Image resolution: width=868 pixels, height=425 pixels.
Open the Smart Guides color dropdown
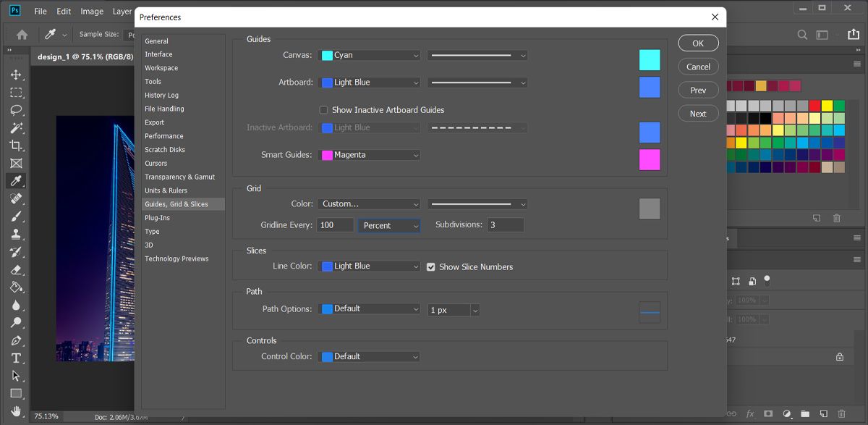(369, 154)
